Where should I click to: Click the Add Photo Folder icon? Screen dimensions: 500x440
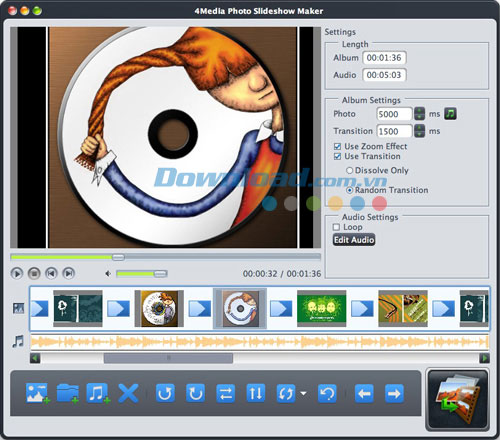(68, 394)
